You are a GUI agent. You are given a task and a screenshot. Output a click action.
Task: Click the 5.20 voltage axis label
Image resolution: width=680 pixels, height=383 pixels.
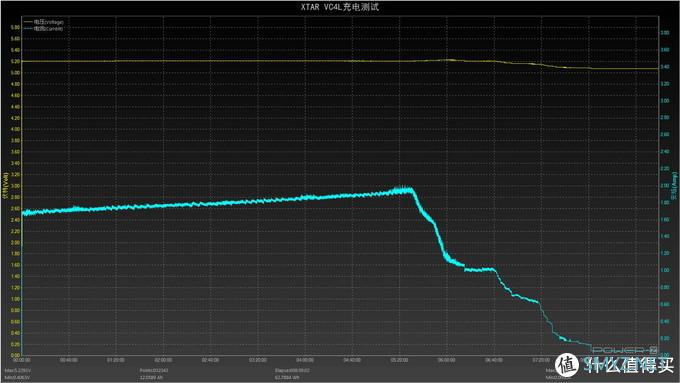click(15, 62)
